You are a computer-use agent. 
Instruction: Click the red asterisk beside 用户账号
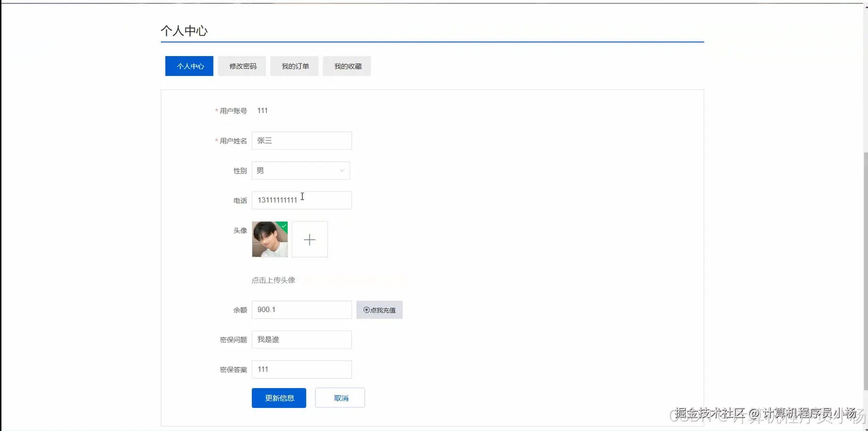pyautogui.click(x=215, y=111)
